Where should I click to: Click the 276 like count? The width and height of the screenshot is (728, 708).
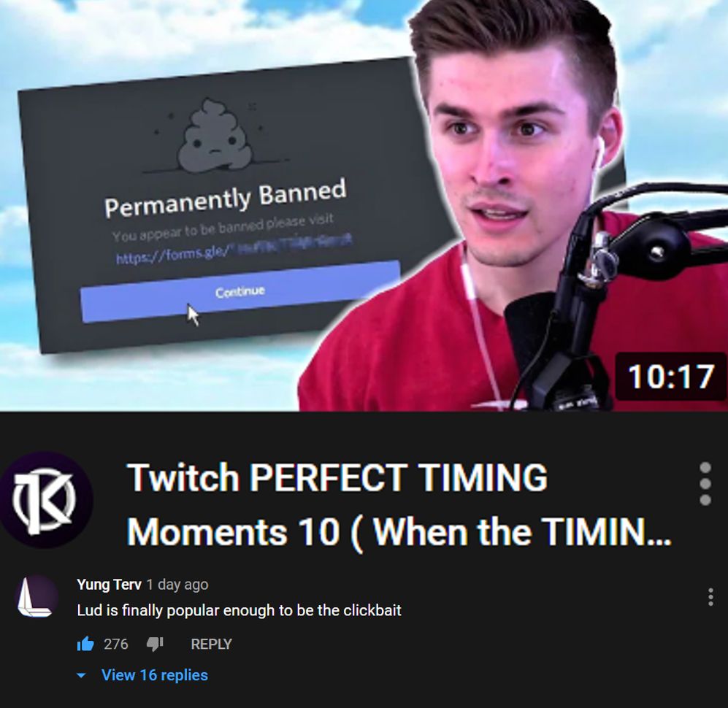(115, 644)
